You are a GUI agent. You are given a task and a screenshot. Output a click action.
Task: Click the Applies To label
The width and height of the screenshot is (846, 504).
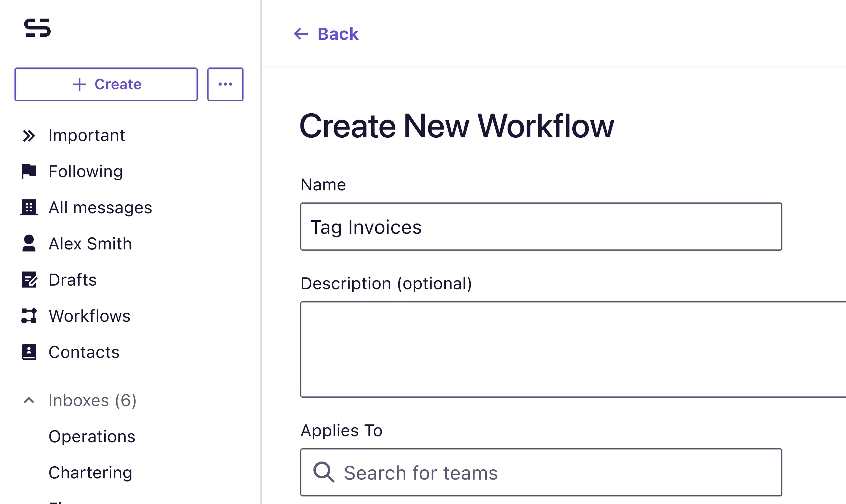pos(341,430)
